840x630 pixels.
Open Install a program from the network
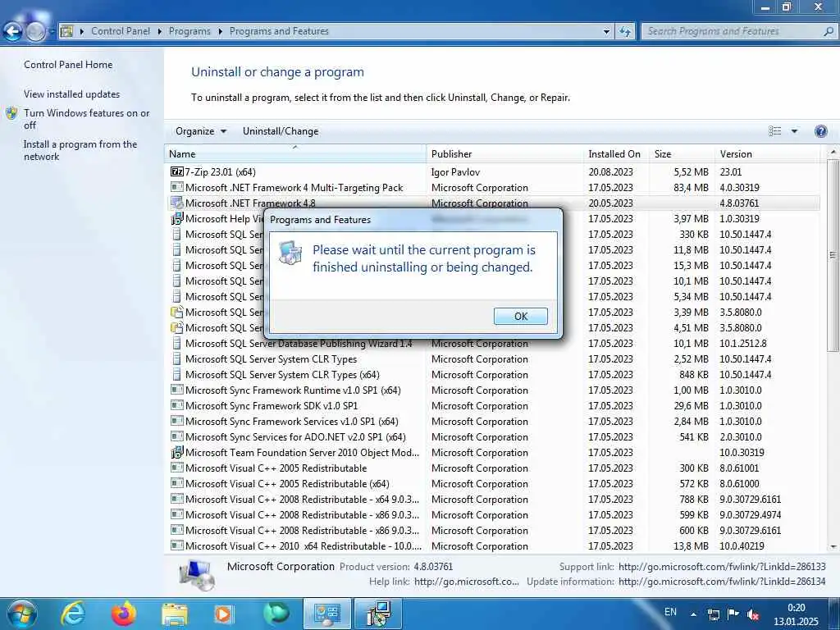click(x=80, y=150)
